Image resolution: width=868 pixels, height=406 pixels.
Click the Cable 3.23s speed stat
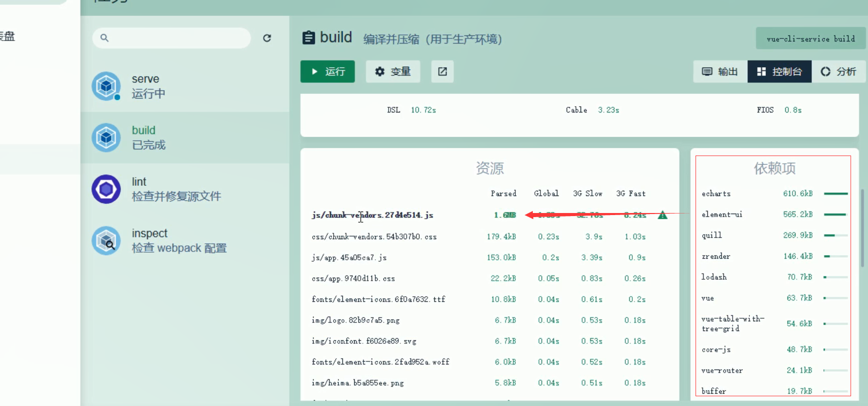click(x=592, y=110)
